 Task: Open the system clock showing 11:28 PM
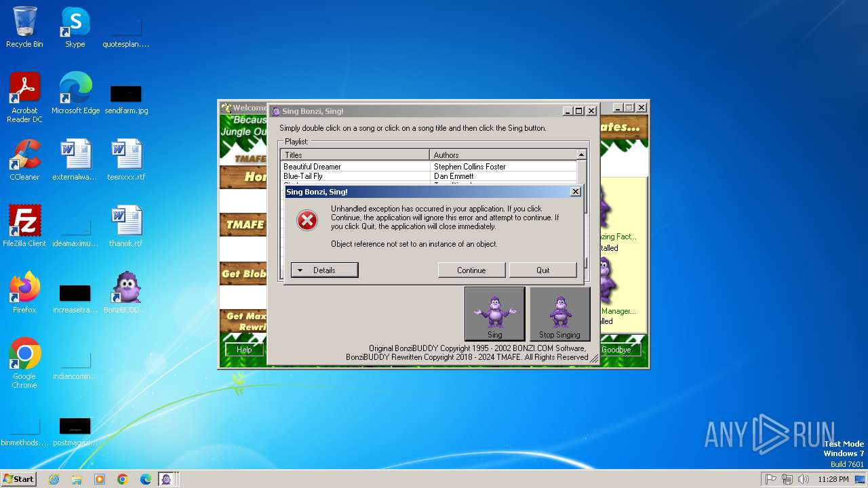[833, 479]
